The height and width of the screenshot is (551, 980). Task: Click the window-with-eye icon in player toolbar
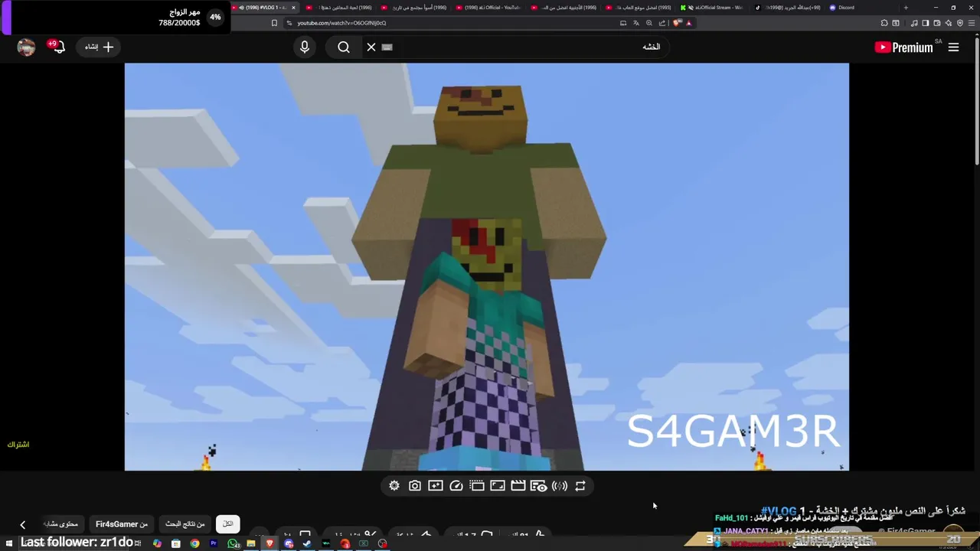pyautogui.click(x=539, y=486)
